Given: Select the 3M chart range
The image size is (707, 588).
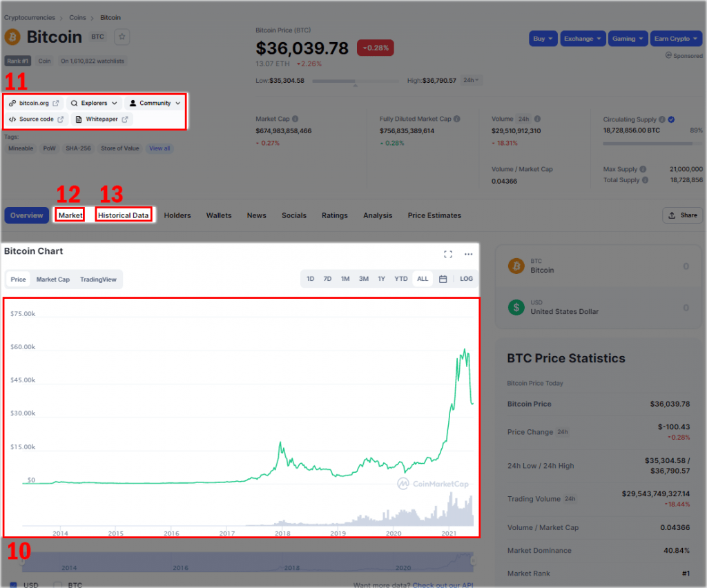Looking at the screenshot, I should click(364, 279).
